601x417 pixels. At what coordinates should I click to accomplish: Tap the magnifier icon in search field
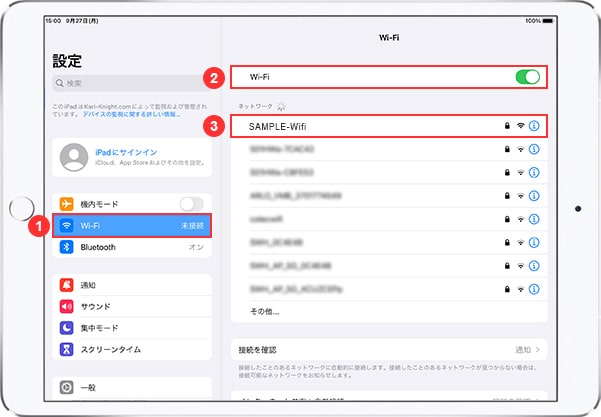click(x=59, y=83)
